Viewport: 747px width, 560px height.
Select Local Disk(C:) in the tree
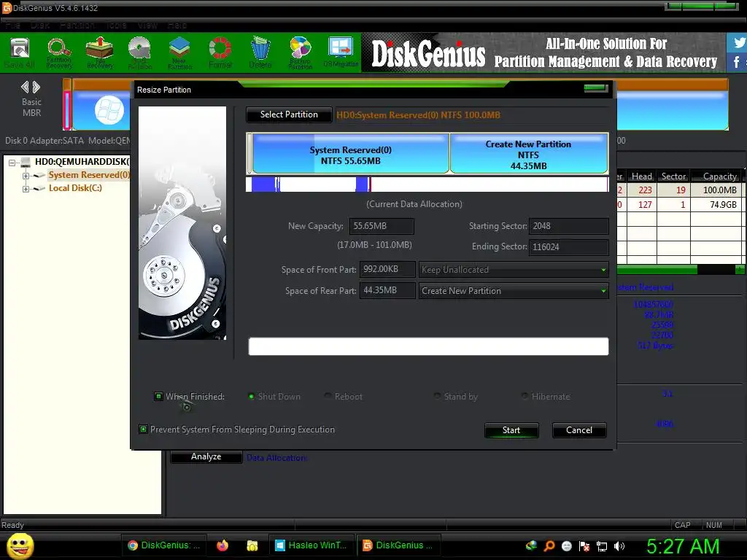tap(75, 188)
